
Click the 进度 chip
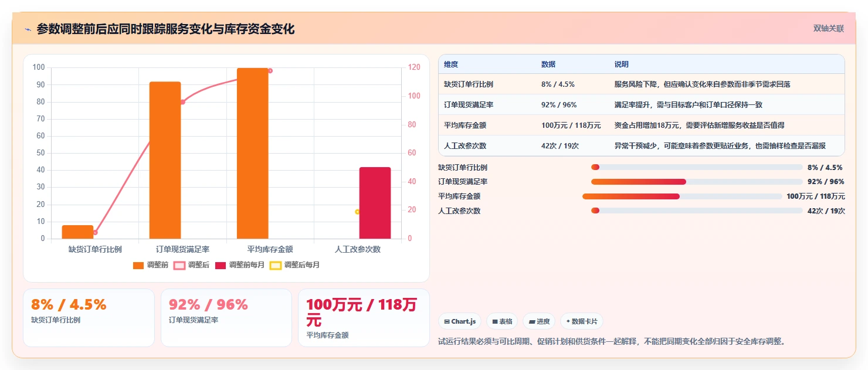click(x=539, y=321)
